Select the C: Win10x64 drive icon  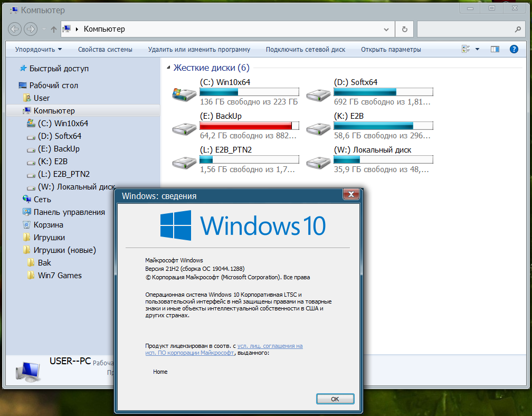pyautogui.click(x=184, y=94)
